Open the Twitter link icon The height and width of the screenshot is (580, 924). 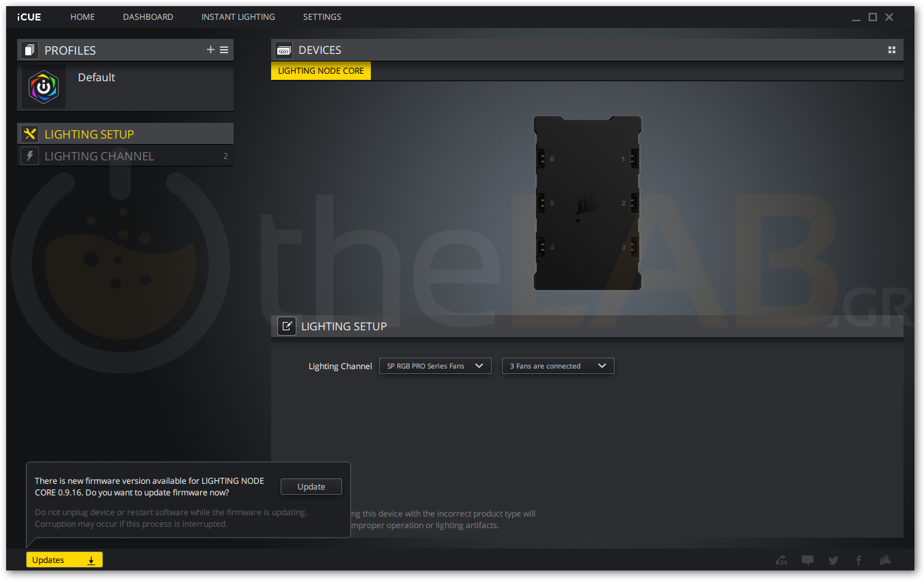(x=833, y=560)
